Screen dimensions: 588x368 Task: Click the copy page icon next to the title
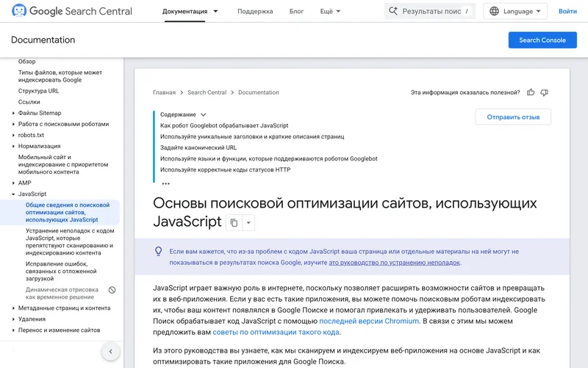(x=234, y=223)
